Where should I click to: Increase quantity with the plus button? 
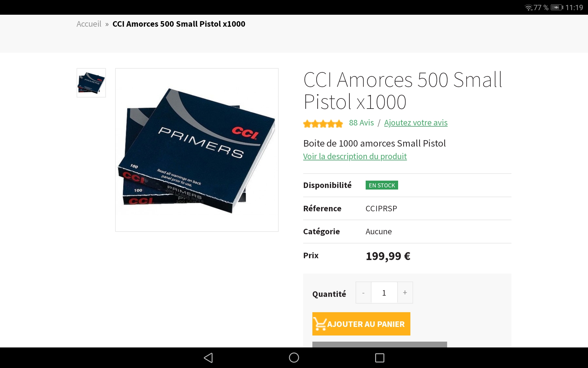click(x=405, y=293)
